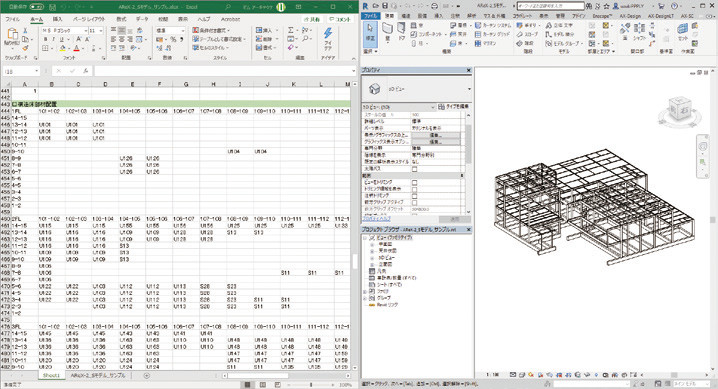
Task: Select the Ramp tool in Revit
Action: (x=527, y=34)
